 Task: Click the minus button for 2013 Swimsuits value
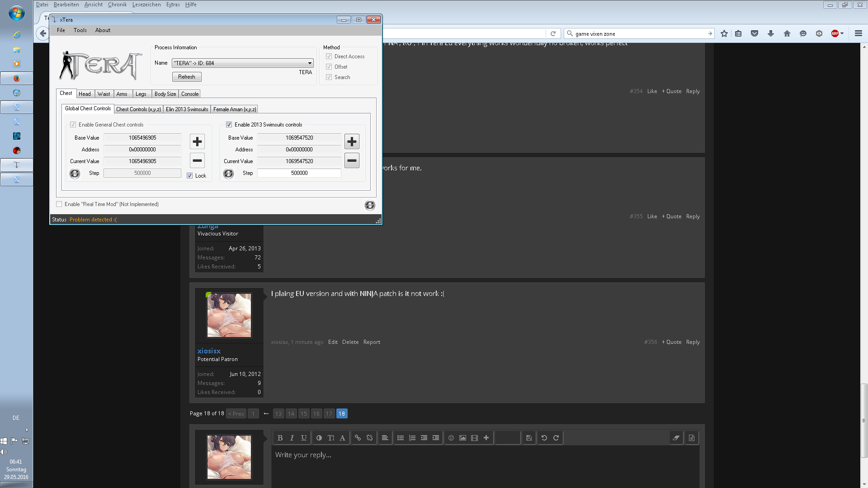point(352,161)
